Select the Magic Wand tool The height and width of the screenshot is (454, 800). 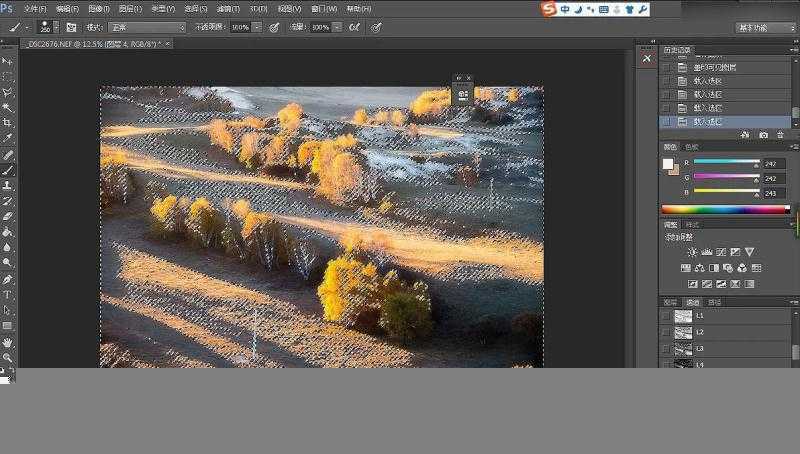(x=7, y=107)
